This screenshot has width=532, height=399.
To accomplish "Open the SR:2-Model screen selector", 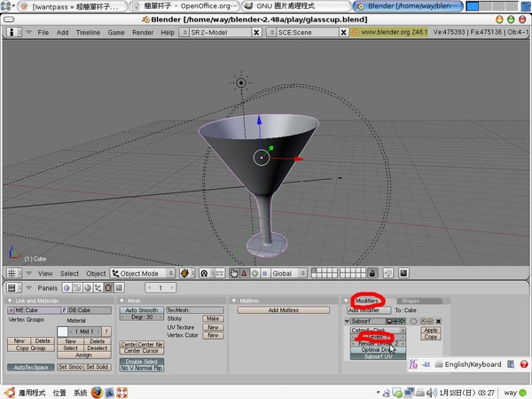I will click(184, 32).
